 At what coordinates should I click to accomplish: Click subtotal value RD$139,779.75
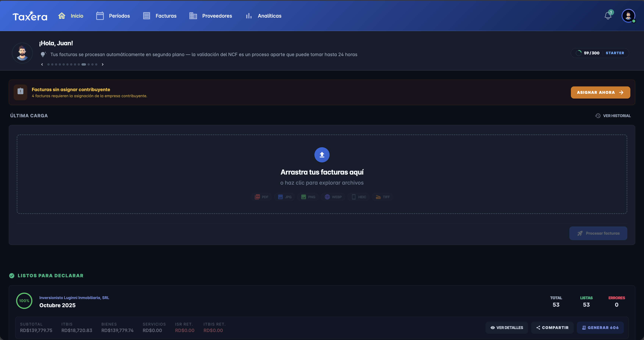pos(36,330)
